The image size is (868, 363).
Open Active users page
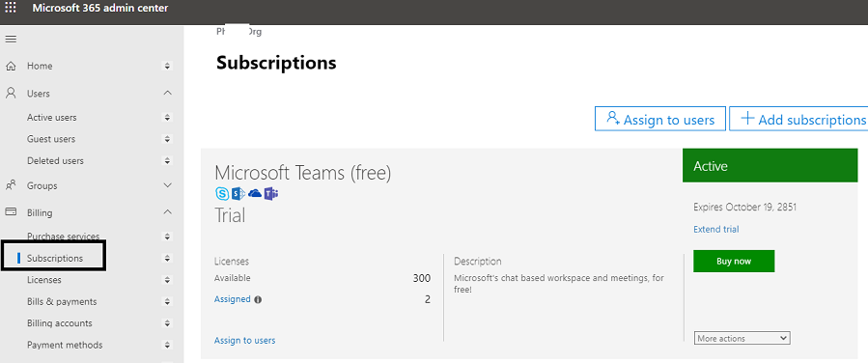pos(52,118)
